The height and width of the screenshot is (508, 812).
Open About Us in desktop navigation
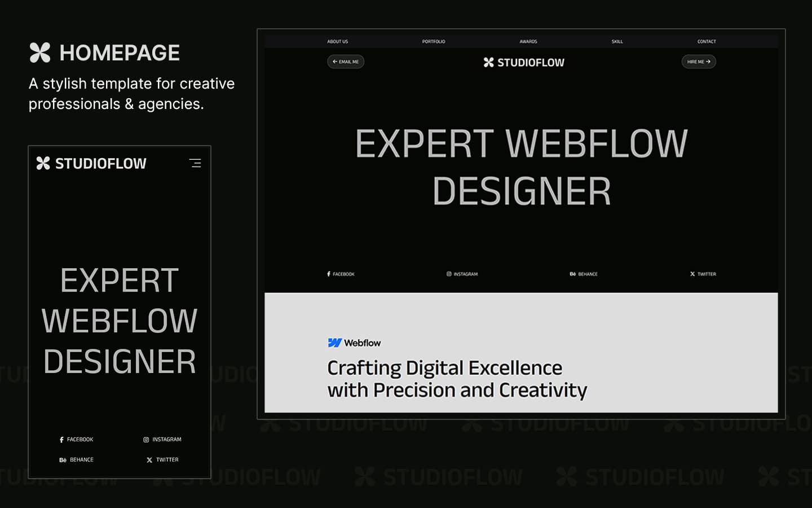tap(338, 41)
